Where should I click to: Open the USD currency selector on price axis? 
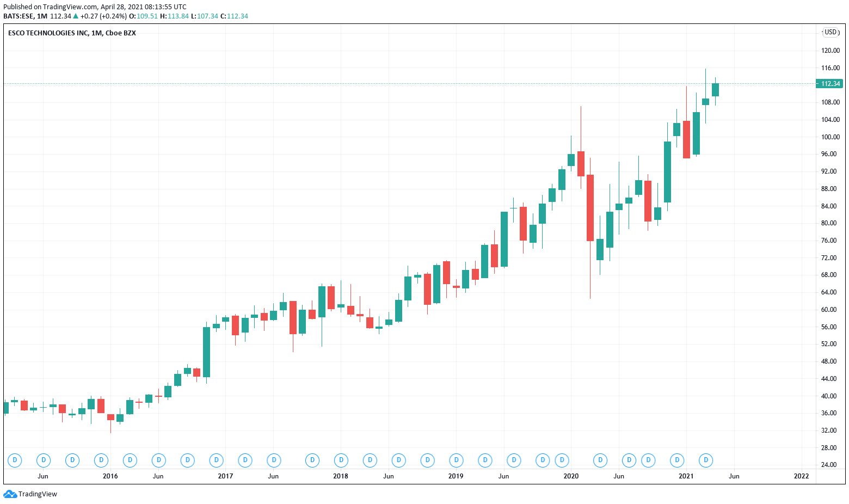pyautogui.click(x=830, y=32)
